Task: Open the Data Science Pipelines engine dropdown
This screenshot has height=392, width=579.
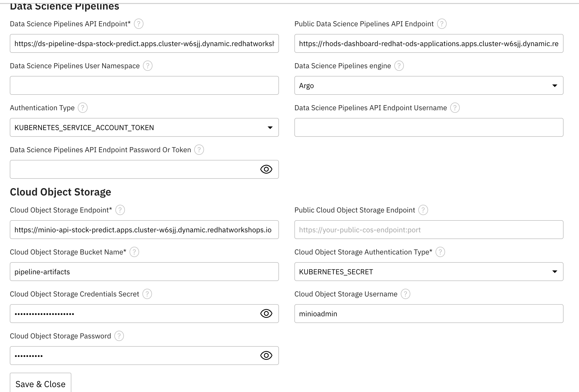Action: click(429, 86)
